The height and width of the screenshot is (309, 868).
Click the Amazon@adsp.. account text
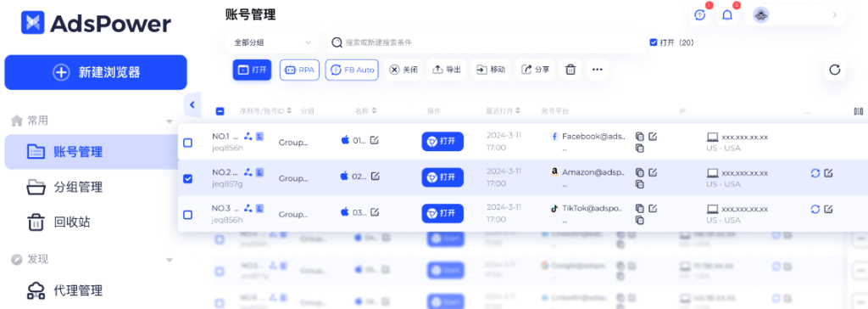593,172
